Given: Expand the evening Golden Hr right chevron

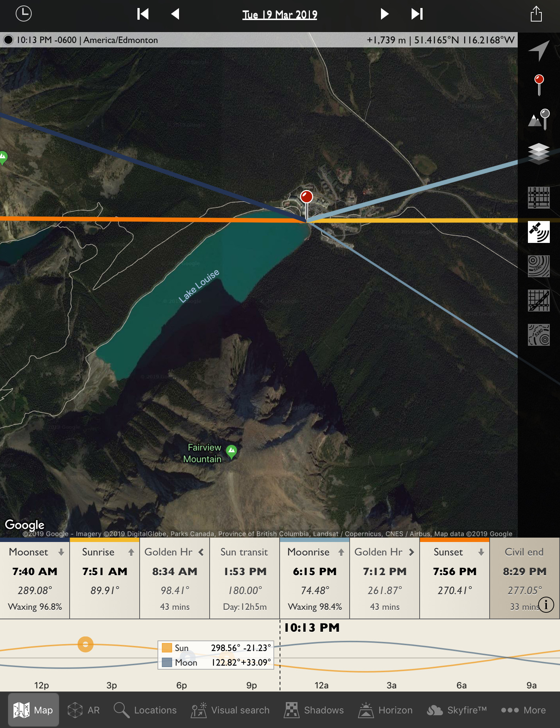Looking at the screenshot, I should pos(412,552).
